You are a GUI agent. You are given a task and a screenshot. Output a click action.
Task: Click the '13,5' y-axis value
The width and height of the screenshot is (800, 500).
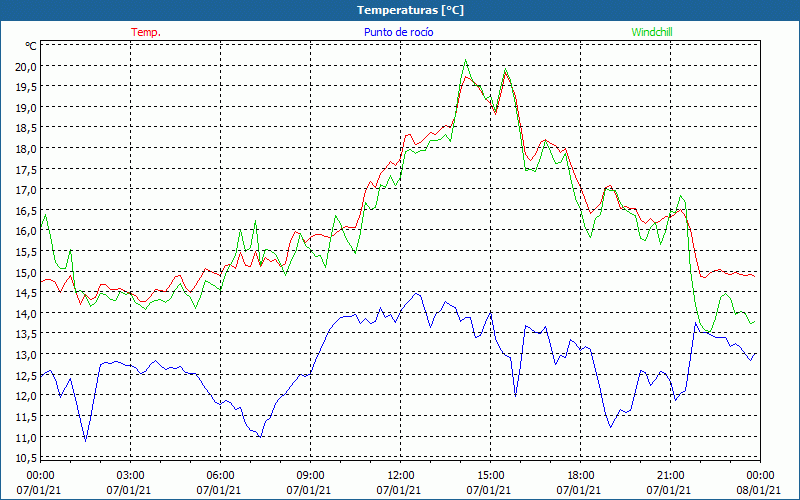(27, 334)
